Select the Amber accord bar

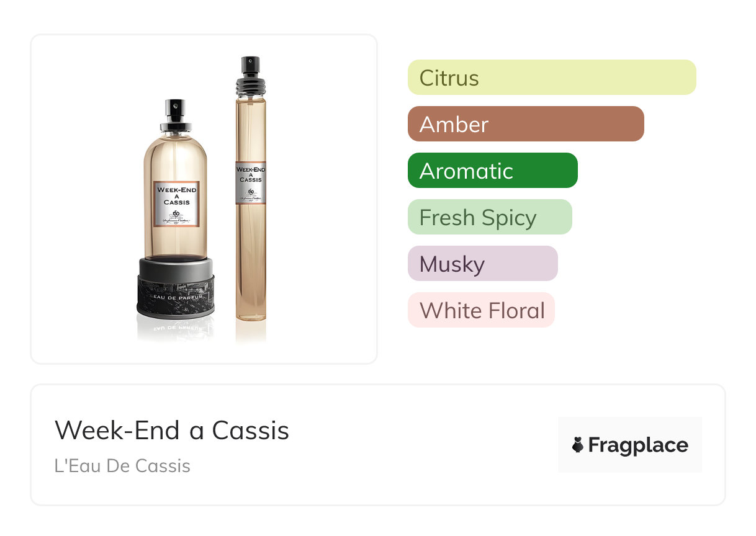coord(525,124)
